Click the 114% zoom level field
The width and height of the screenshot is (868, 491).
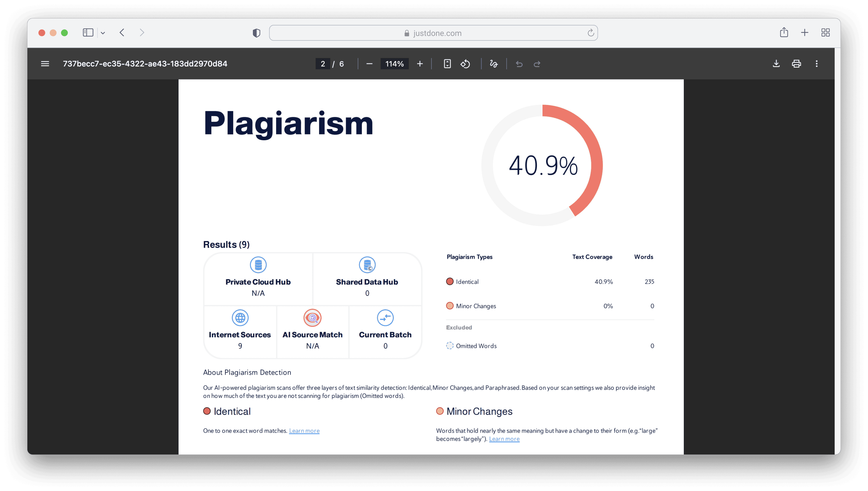point(394,64)
